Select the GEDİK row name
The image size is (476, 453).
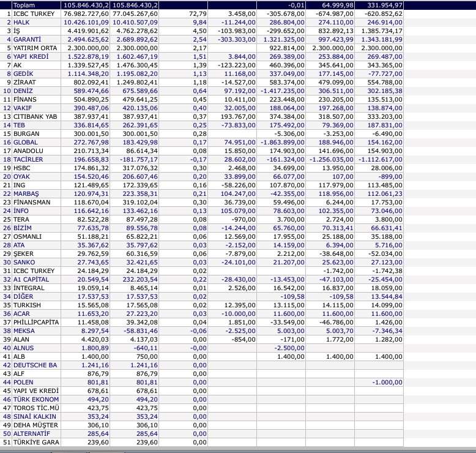pyautogui.click(x=23, y=73)
